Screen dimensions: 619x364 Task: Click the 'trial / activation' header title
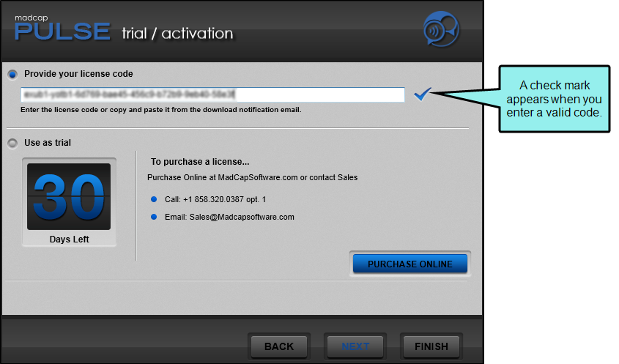pyautogui.click(x=177, y=33)
